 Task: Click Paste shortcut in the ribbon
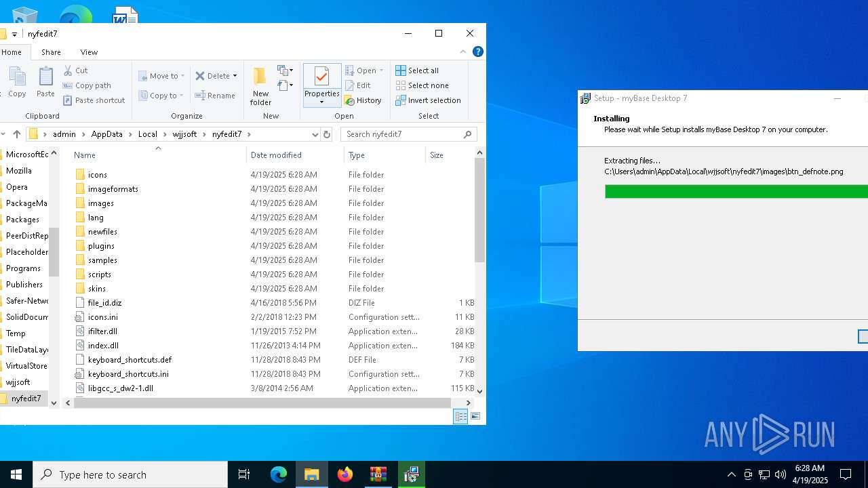click(94, 100)
